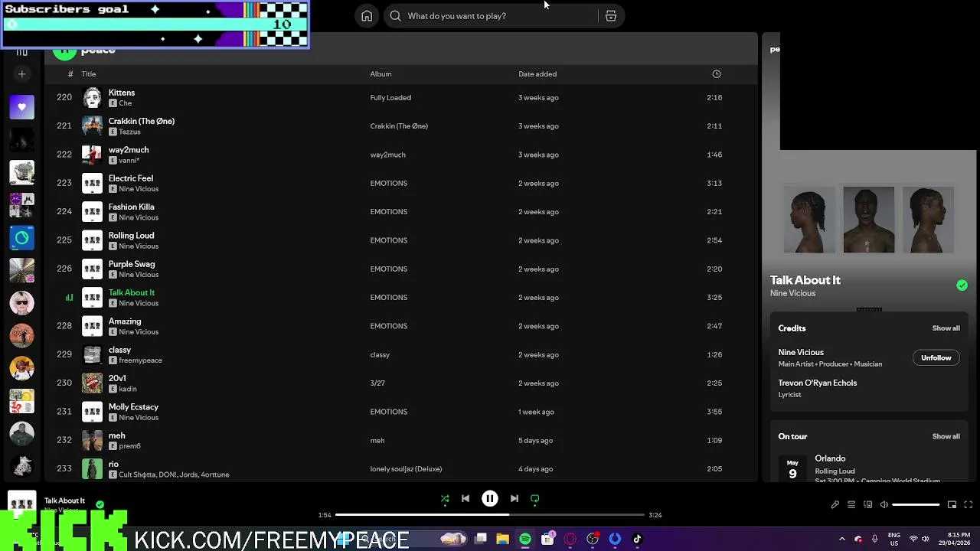Show all credits
Viewport: 980px width, 551px height.
coord(946,328)
